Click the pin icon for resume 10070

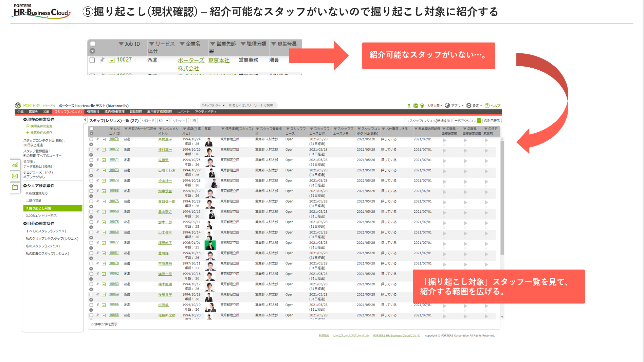coord(97,139)
